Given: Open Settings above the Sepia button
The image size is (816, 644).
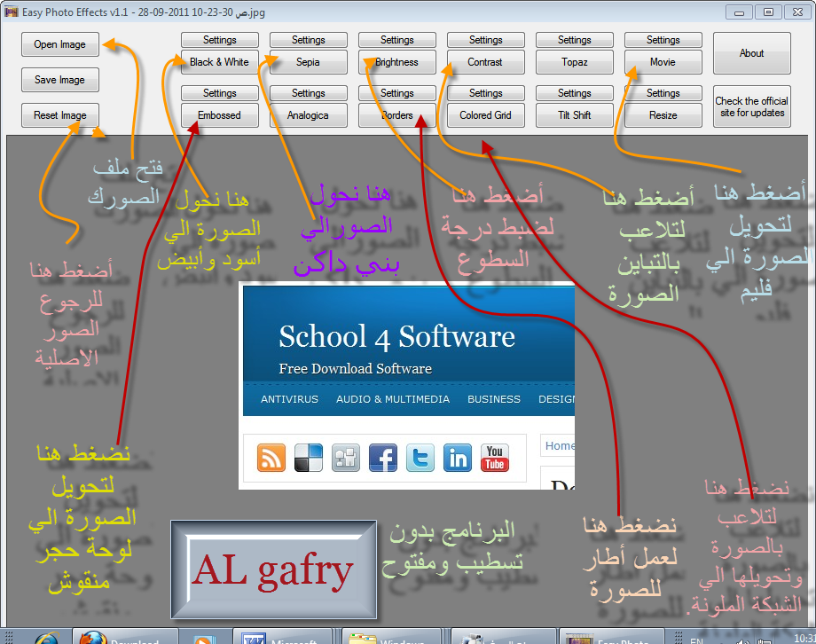Looking at the screenshot, I should pos(308,40).
